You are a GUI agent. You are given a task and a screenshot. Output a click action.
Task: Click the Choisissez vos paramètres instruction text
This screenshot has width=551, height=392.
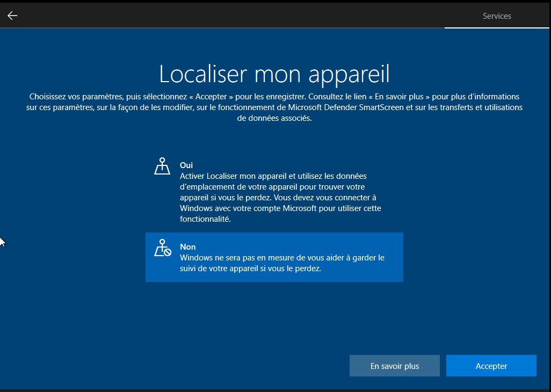pos(274,107)
